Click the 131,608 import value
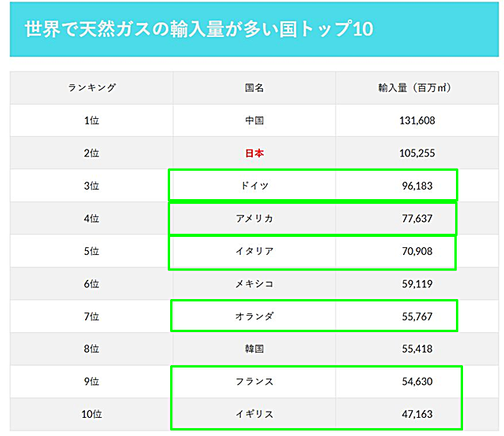Screen dimensions: 504x436 417,120
